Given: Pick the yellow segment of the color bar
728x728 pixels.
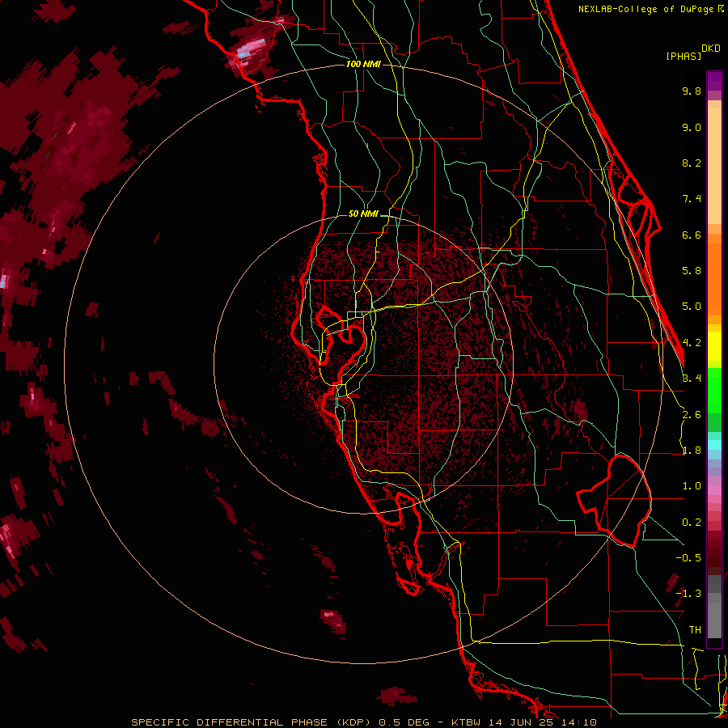Looking at the screenshot, I should point(714,346).
